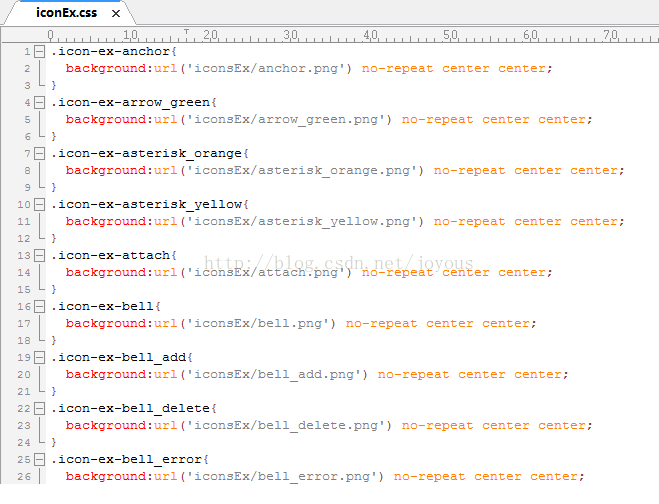The height and width of the screenshot is (504, 659).
Task: Collapse the .icon-ex-anchor rule fold
Action: [39, 52]
